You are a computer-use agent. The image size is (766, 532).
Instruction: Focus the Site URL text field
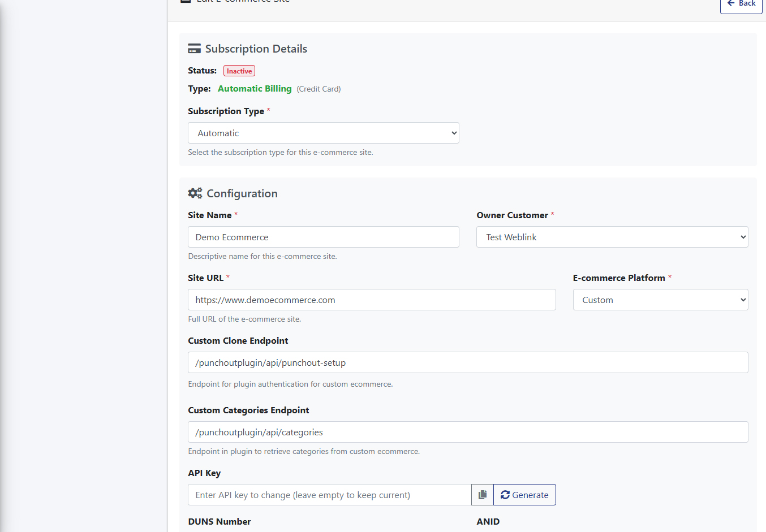371,300
